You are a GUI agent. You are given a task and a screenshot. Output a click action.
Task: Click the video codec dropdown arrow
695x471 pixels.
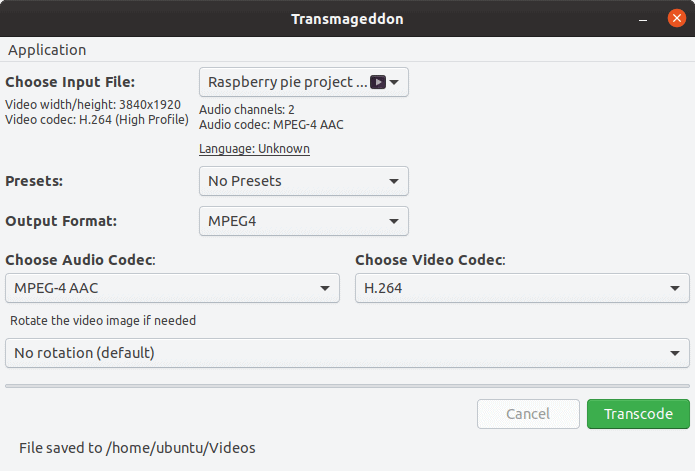(x=674, y=290)
